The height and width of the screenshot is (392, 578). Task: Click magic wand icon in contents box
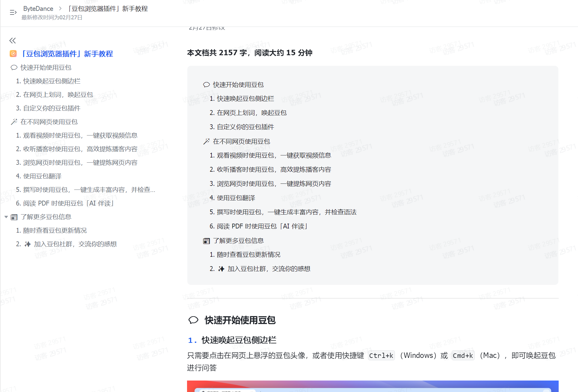tap(206, 141)
